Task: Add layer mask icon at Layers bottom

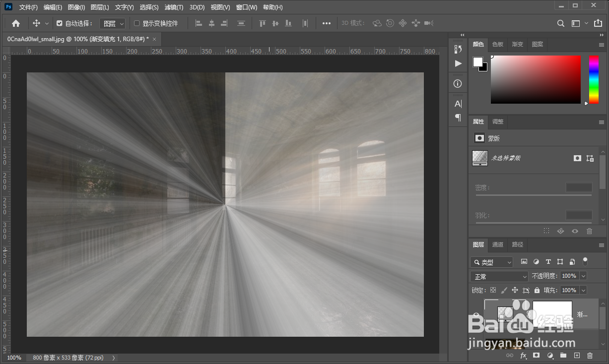Action: (x=537, y=356)
